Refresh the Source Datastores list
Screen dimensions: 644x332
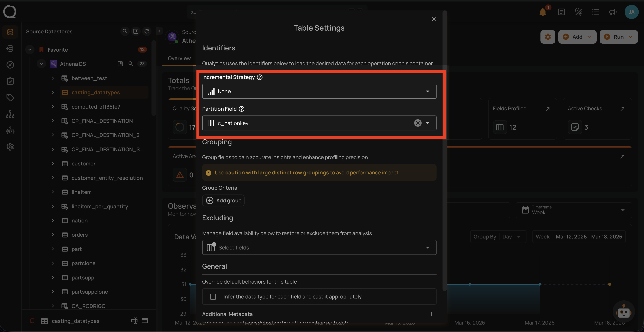point(147,31)
